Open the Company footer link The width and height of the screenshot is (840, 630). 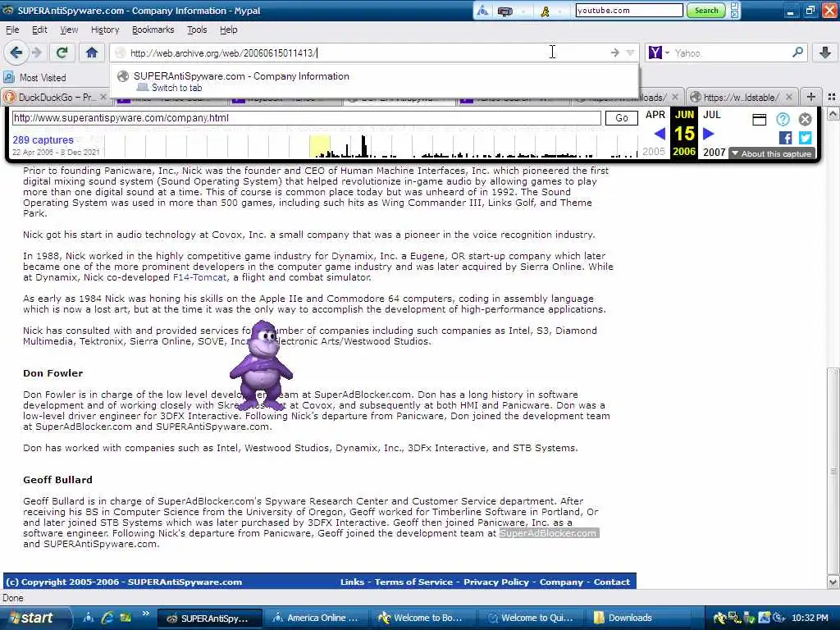coord(561,582)
